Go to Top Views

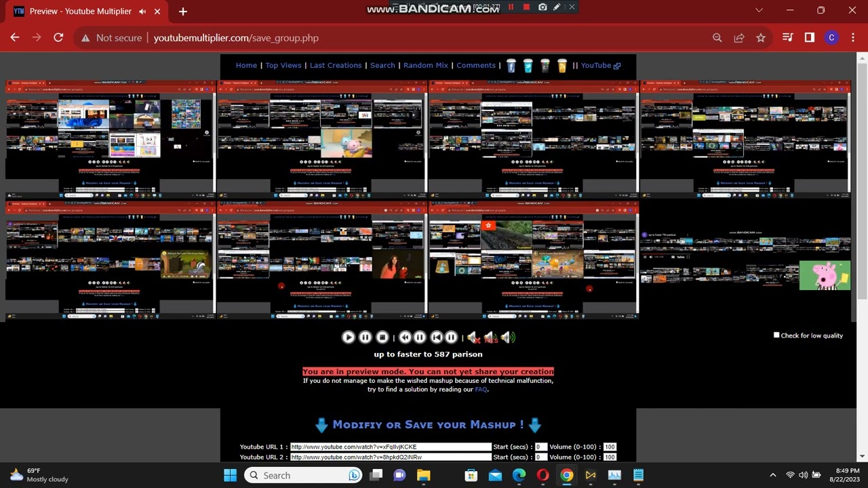pyautogui.click(x=283, y=65)
